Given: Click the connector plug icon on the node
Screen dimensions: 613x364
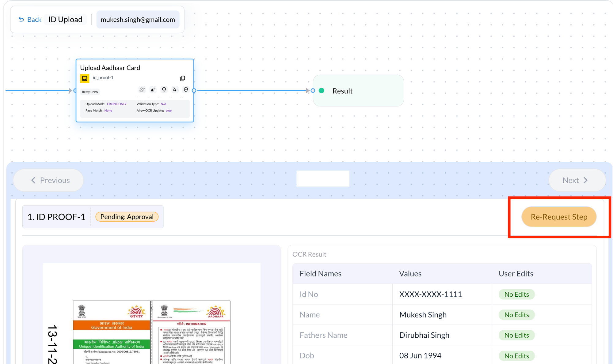Looking at the screenshot, I should coord(175,90).
